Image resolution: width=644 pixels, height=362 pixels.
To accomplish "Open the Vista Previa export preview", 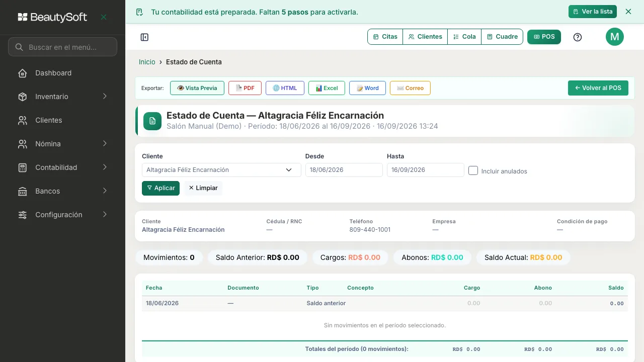I will [x=197, y=88].
